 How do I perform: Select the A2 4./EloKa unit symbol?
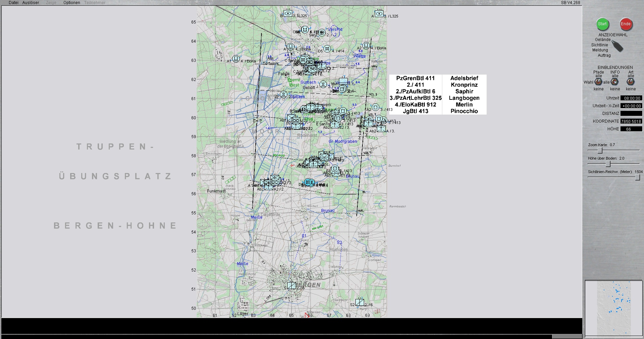click(366, 46)
